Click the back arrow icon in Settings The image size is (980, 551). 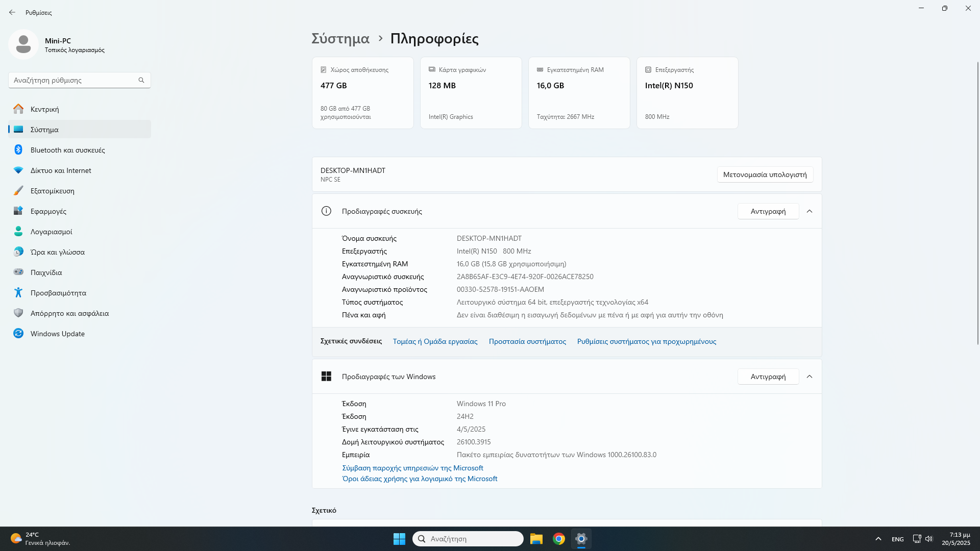click(x=12, y=12)
